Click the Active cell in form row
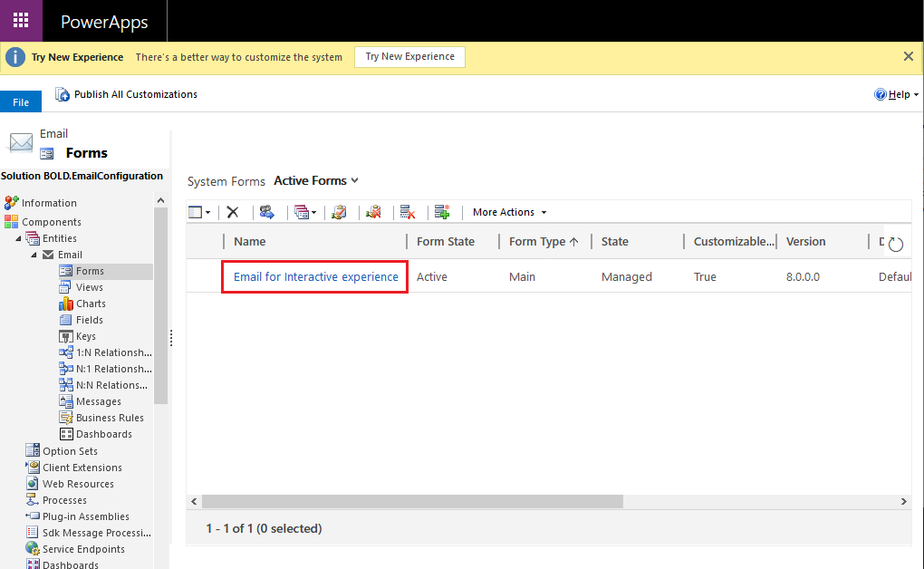 pos(432,277)
